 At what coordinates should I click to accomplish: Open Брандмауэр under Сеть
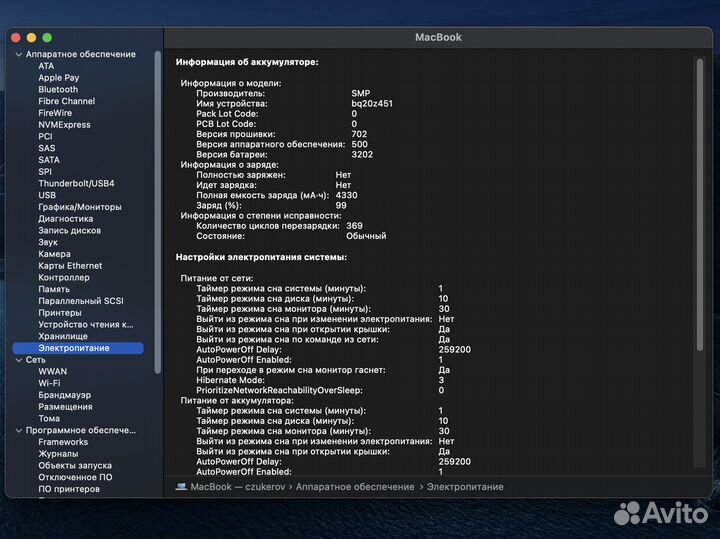click(x=64, y=395)
